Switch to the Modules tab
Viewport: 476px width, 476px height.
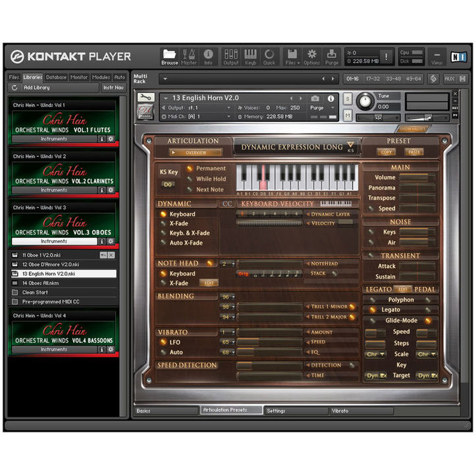101,78
